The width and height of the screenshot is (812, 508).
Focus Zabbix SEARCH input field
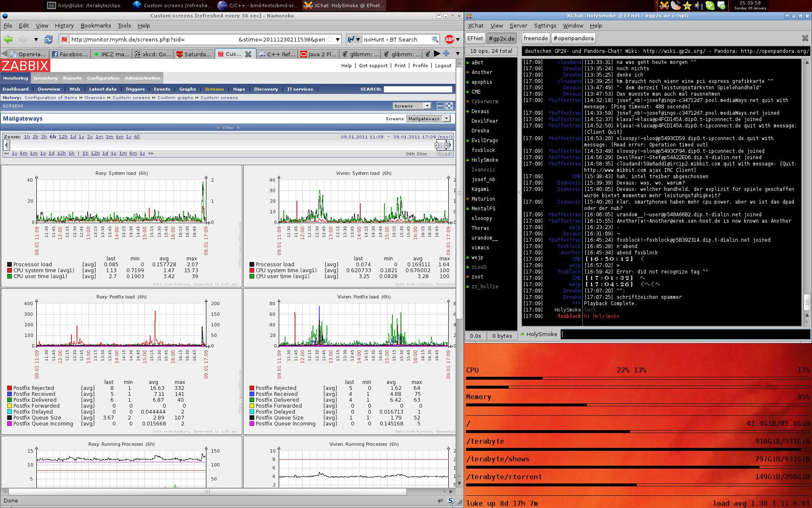coord(418,89)
